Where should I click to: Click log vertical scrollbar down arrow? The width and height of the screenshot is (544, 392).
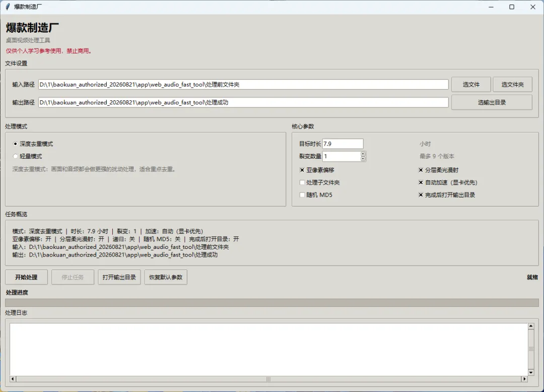point(531,372)
